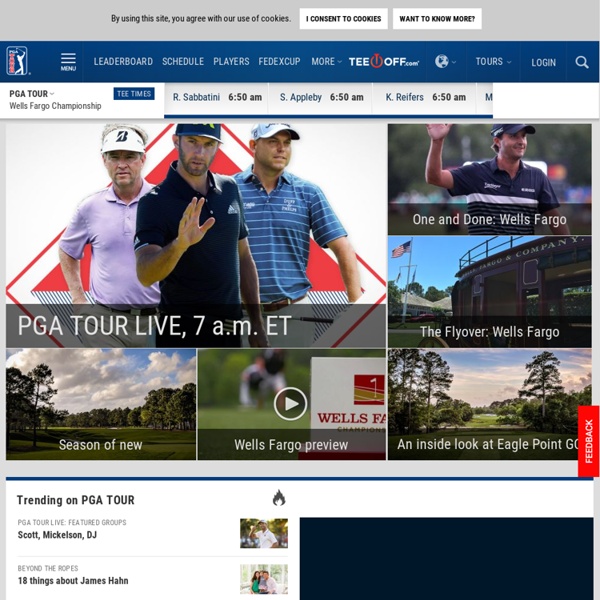Expand the MORE dropdown
600x600 pixels.
326,62
